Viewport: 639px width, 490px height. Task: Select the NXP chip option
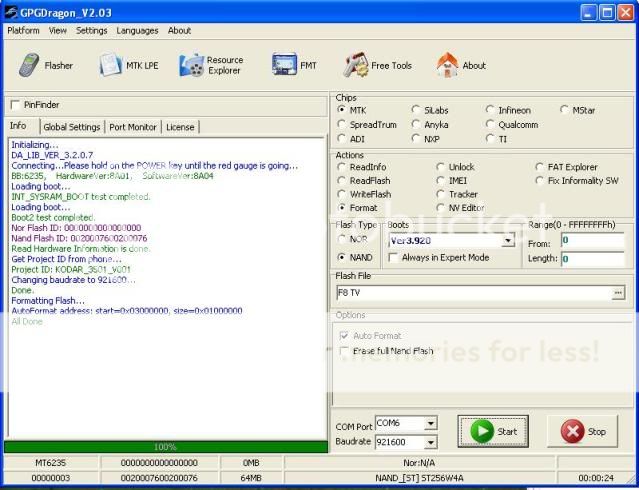(415, 139)
